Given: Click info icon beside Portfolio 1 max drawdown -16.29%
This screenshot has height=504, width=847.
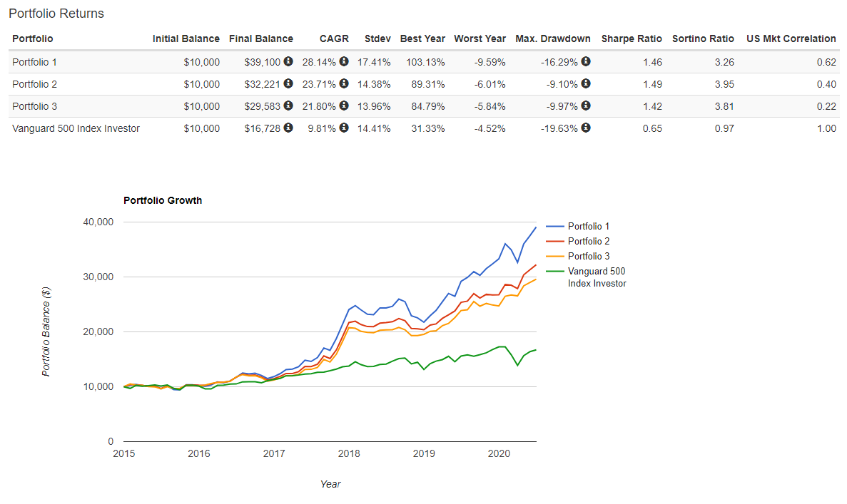Looking at the screenshot, I should point(586,62).
